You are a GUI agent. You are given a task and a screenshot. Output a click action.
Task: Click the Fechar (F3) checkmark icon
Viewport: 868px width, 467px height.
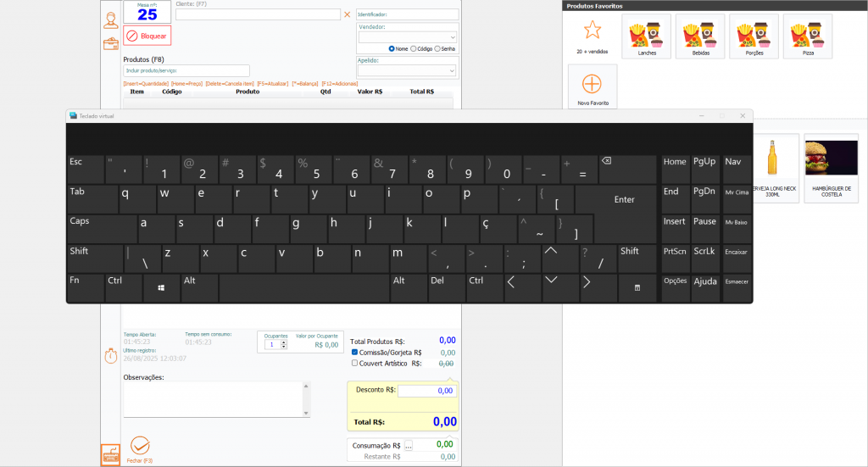[x=141, y=445]
